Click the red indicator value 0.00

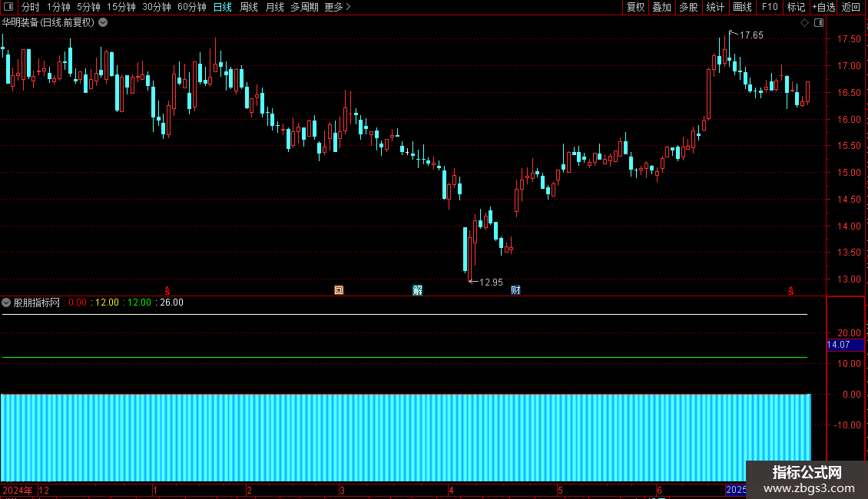click(x=78, y=302)
